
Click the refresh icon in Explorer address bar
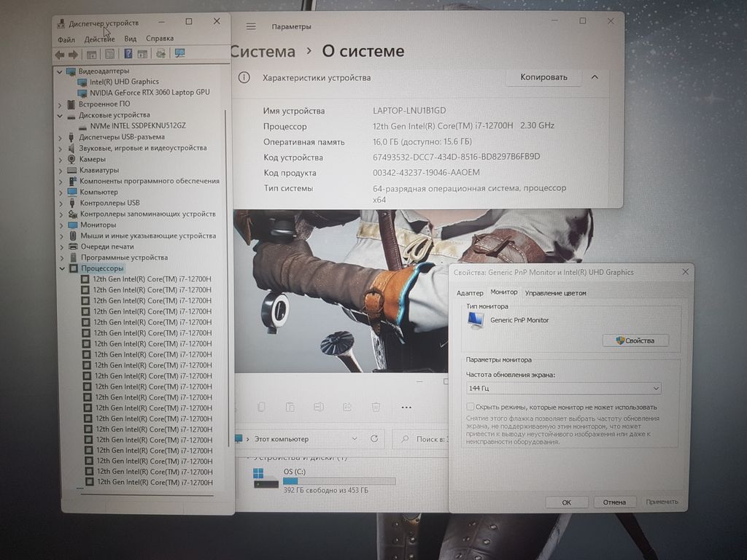tap(374, 439)
